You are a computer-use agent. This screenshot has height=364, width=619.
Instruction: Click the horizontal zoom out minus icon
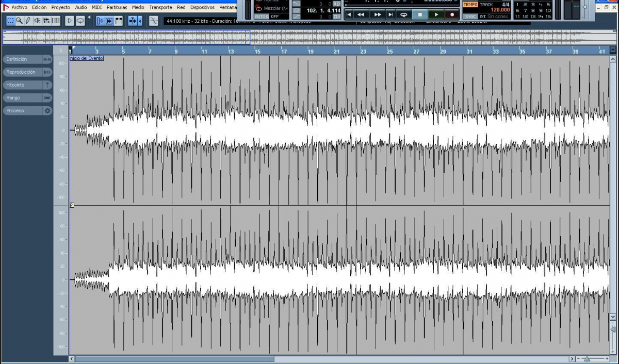(x=579, y=358)
